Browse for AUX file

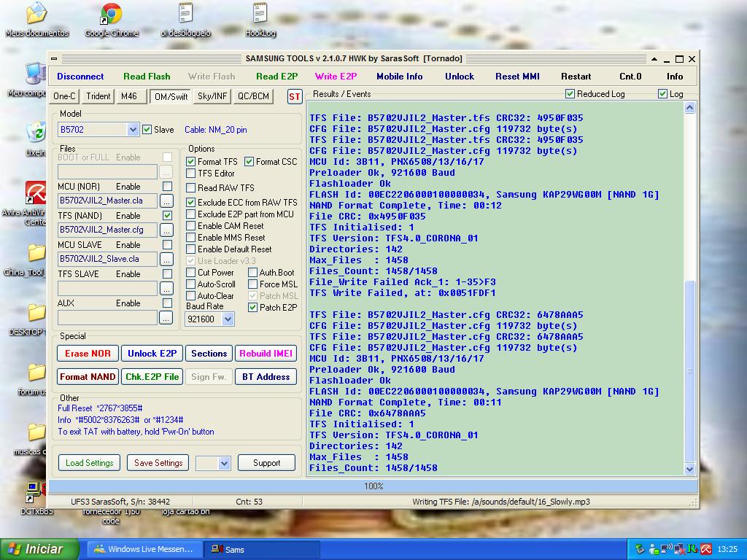click(166, 318)
